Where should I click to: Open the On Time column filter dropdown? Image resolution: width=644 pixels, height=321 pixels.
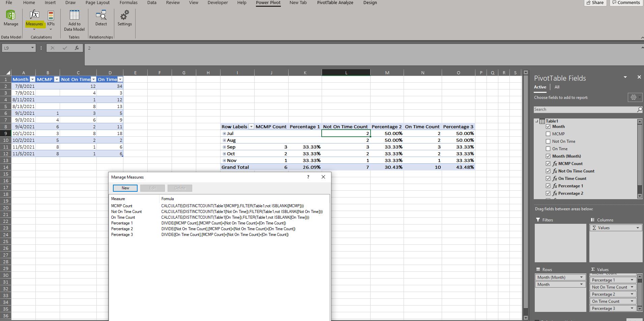120,79
